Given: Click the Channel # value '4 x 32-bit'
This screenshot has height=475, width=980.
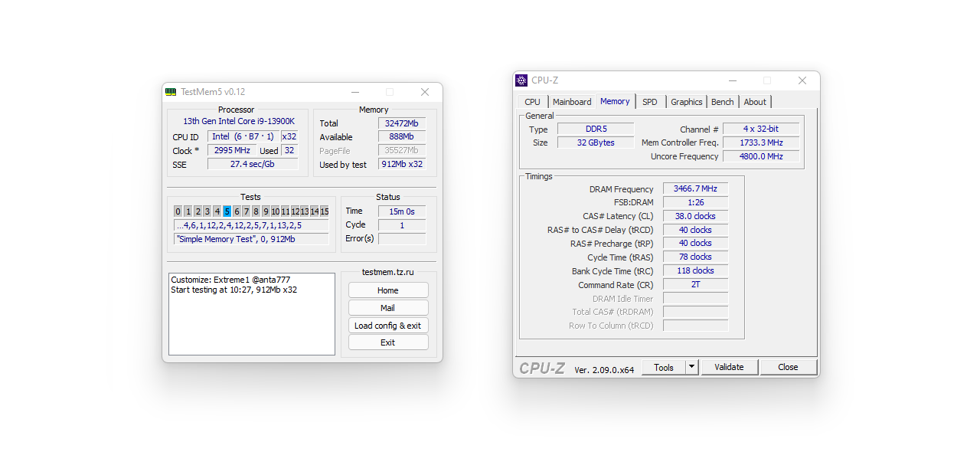Looking at the screenshot, I should point(761,129).
